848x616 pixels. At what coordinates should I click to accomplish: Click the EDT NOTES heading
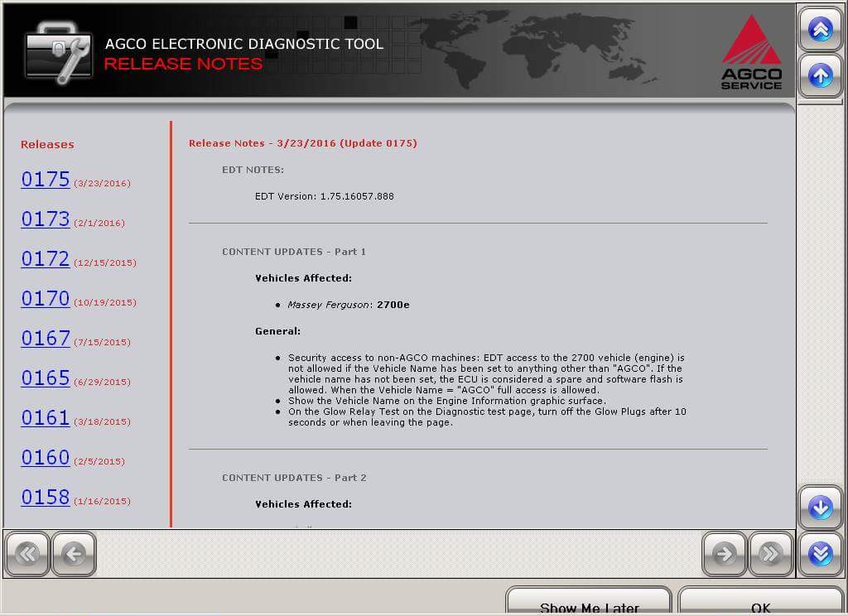click(253, 170)
